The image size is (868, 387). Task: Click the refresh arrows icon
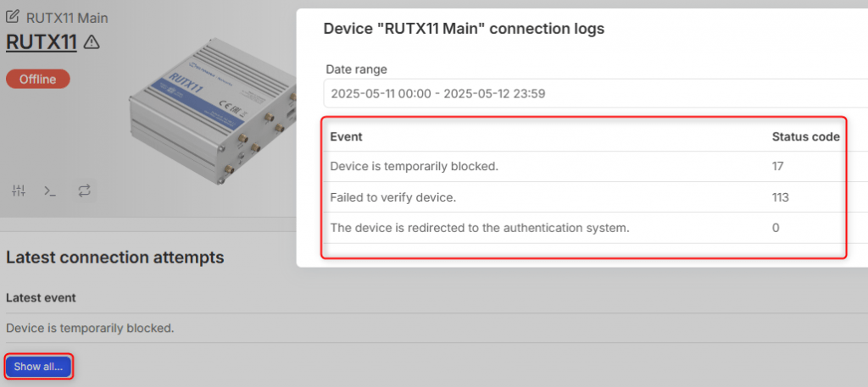coord(84,191)
